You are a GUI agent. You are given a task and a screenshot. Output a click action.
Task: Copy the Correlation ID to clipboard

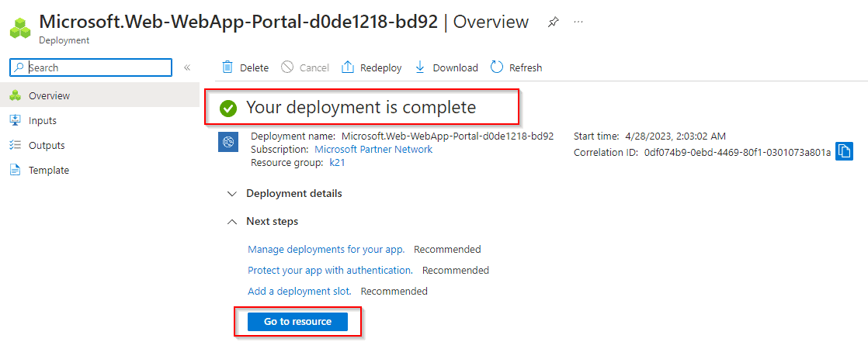tap(845, 151)
